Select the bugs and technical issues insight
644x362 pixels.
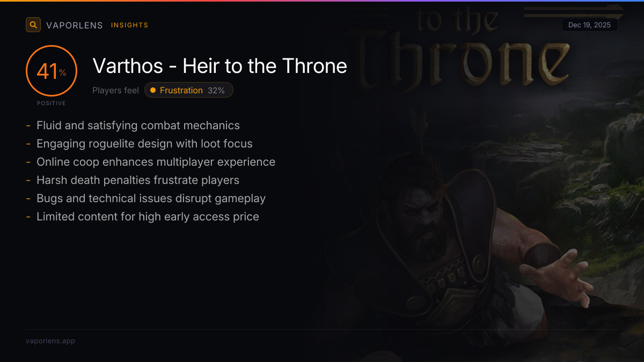(151, 198)
